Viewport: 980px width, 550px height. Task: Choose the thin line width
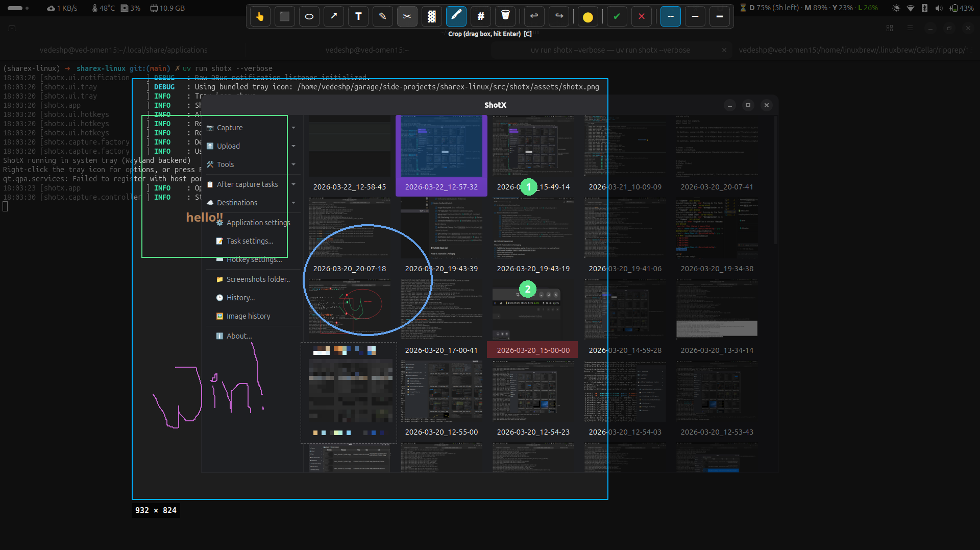(671, 16)
